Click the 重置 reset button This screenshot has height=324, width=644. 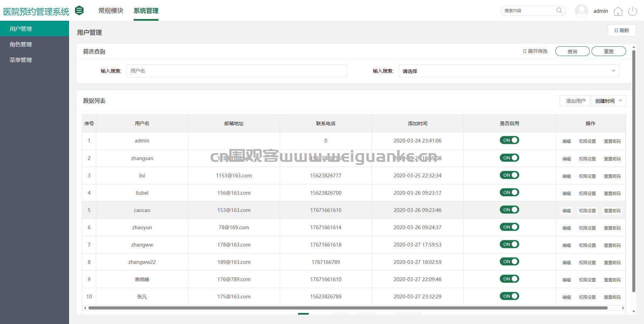tap(608, 51)
